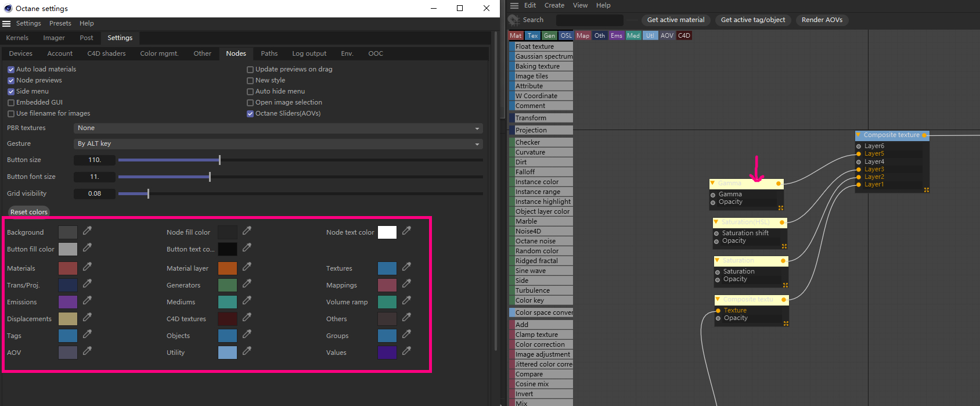Image resolution: width=980 pixels, height=406 pixels.
Task: Click eyedropper for AOV color
Action: point(87,351)
